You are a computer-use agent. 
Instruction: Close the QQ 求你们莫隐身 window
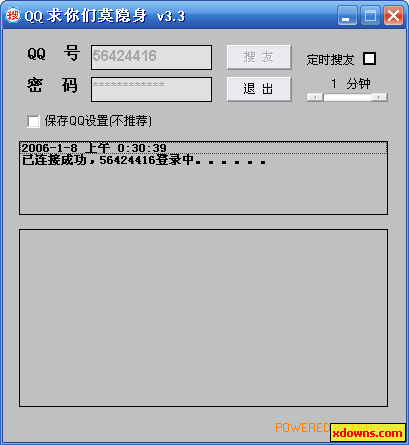click(393, 16)
